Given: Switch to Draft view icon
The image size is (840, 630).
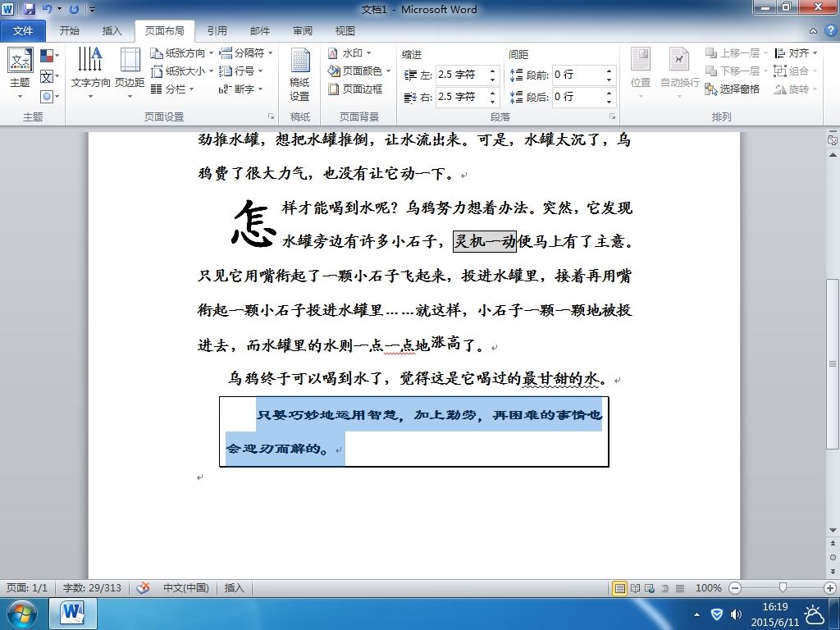Looking at the screenshot, I should click(x=680, y=588).
